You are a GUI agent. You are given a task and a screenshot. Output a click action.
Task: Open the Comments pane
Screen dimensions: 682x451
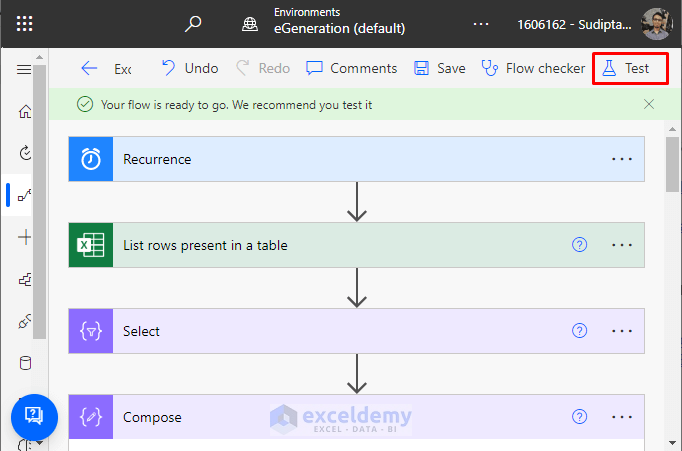351,68
